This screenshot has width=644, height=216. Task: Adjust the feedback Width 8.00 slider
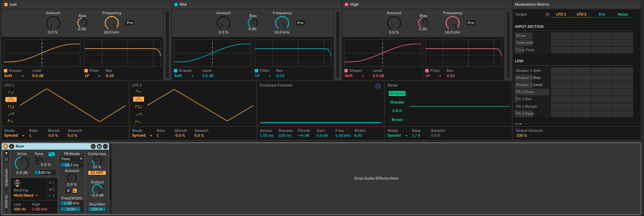(x=71, y=209)
